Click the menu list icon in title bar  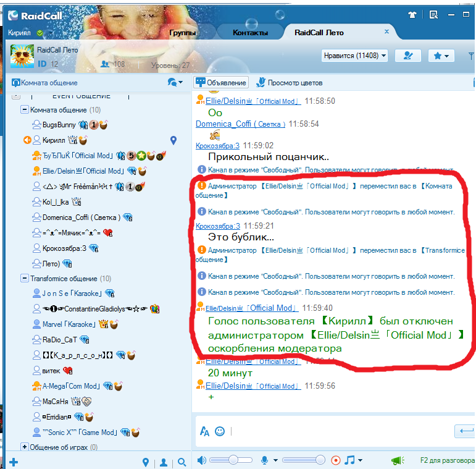pyautogui.click(x=433, y=15)
